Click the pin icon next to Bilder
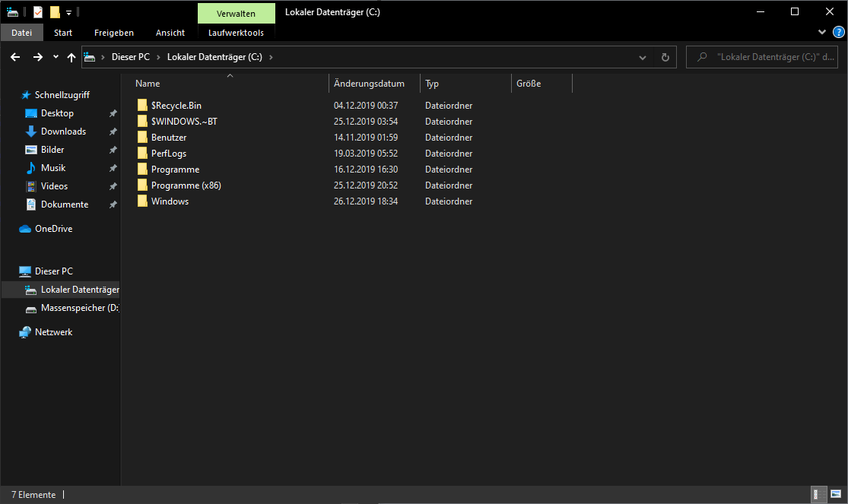The width and height of the screenshot is (848, 504). click(x=113, y=150)
